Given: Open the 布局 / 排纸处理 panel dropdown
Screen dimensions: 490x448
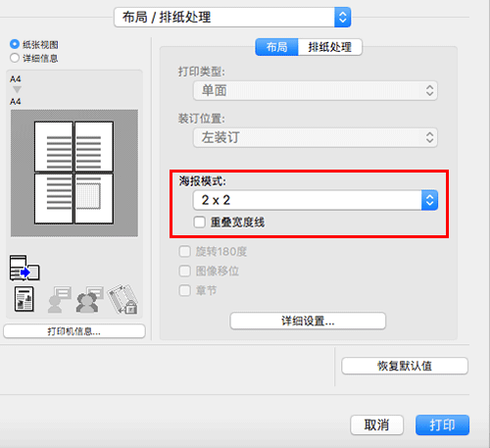Looking at the screenshot, I should pos(232,18).
